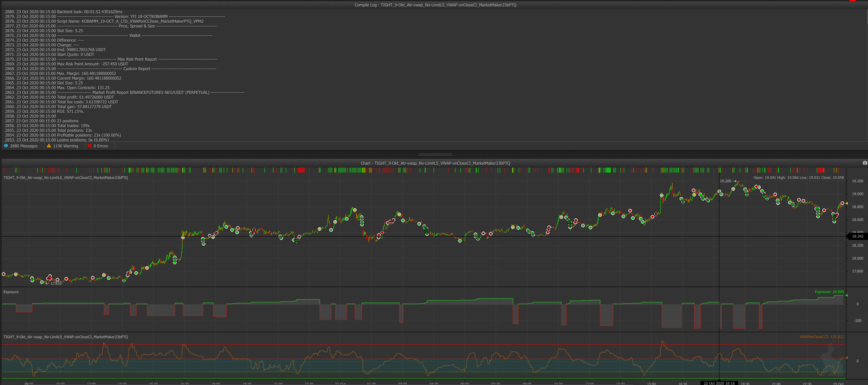868x385 pixels.
Task: Select the Chart panel title bar
Action: 435,163
